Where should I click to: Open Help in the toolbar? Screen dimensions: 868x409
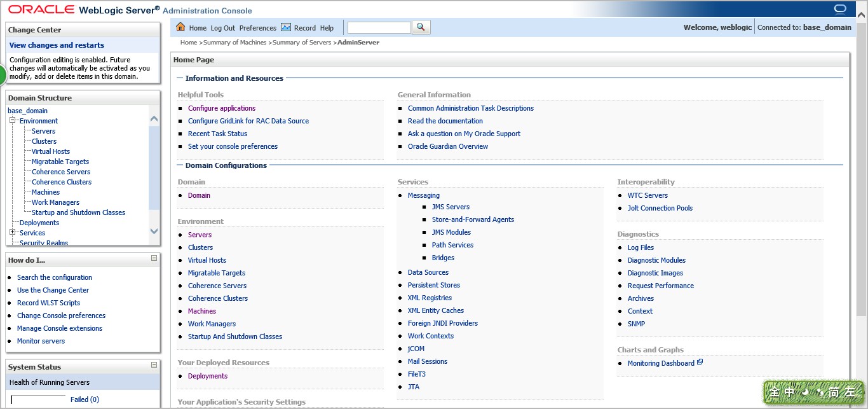click(327, 28)
